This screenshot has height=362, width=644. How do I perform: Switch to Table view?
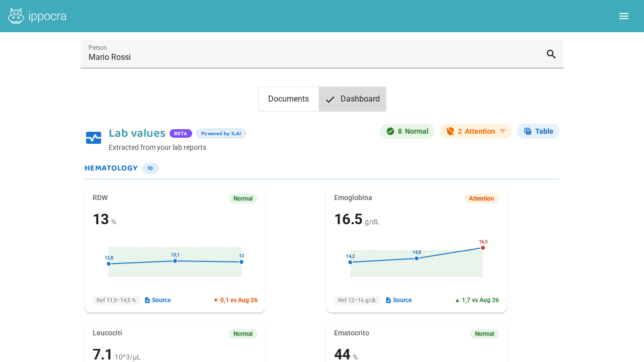(538, 131)
